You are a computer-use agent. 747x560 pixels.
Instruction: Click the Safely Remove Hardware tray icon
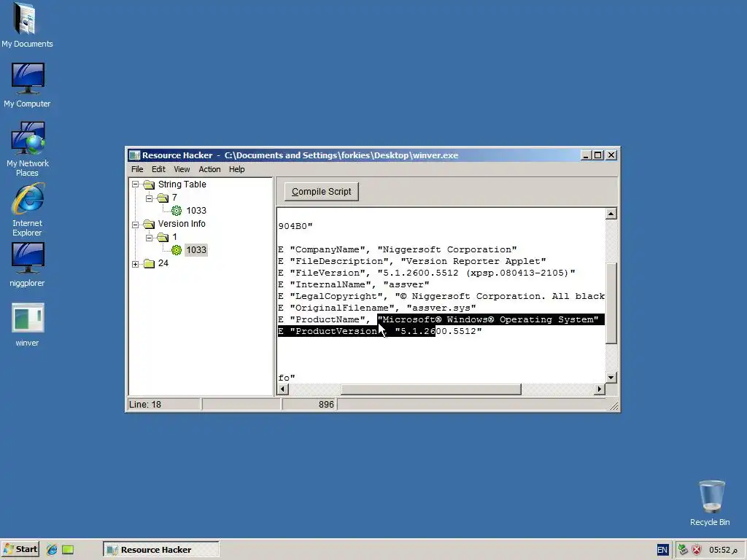pos(683,550)
